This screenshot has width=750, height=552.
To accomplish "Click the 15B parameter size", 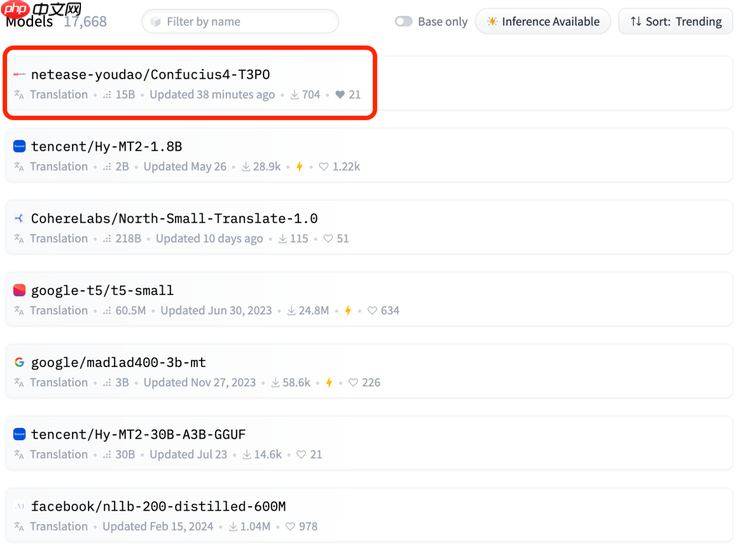I will 125,95.
